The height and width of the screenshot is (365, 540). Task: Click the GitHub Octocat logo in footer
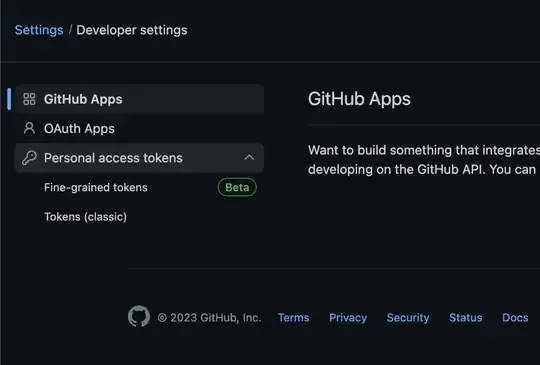[139, 316]
